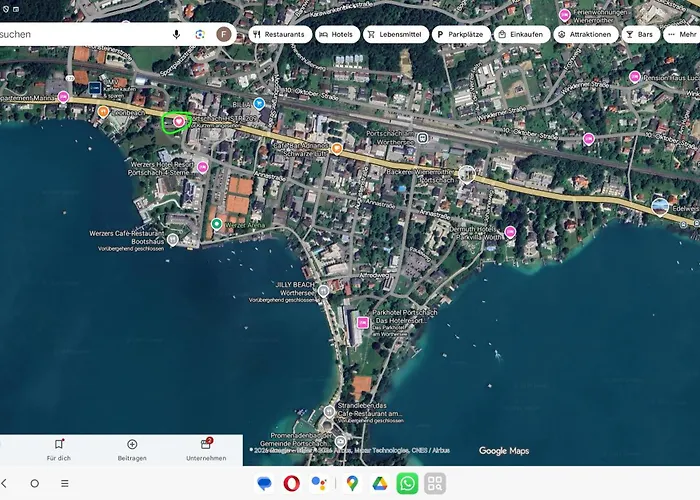The height and width of the screenshot is (500, 700).
Task: Select the Attraktionen category chip
Action: (583, 34)
